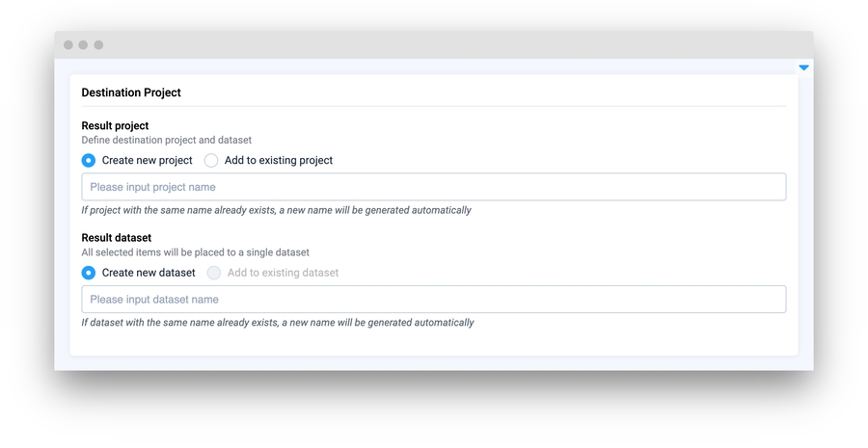Focus the dataset name input field

pos(433,300)
